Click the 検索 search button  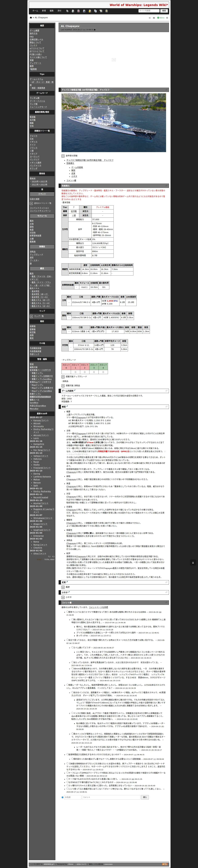164,11
